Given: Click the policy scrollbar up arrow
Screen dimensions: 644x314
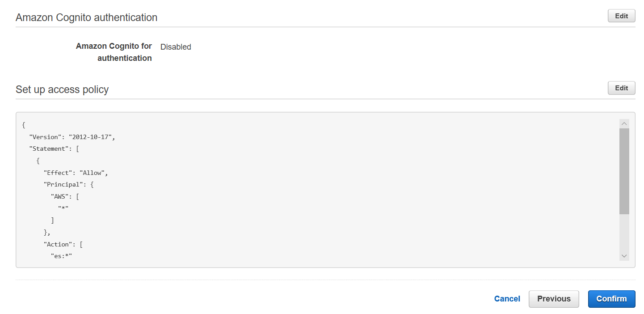Looking at the screenshot, I should point(624,123).
